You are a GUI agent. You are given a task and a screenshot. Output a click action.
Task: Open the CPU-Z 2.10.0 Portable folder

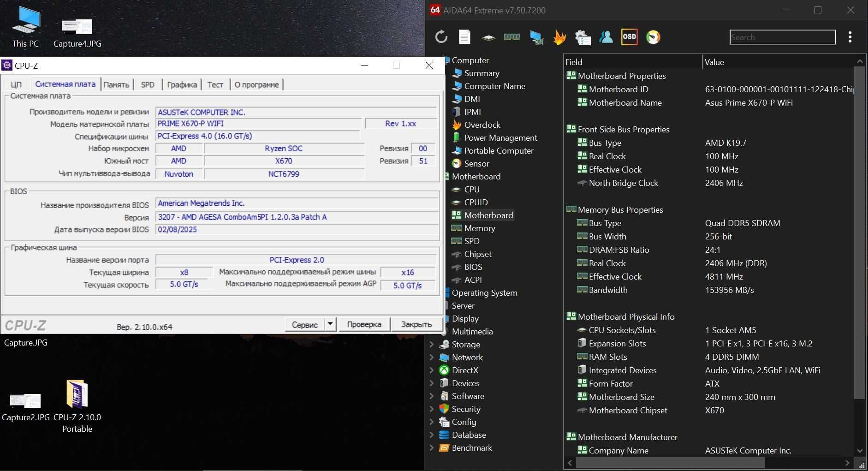point(77,406)
